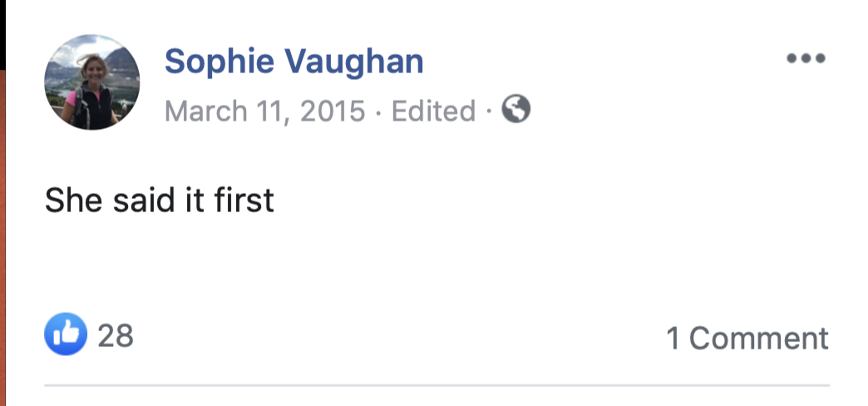The height and width of the screenshot is (406, 868).
Task: Open the three-dot post options menu
Action: pyautogui.click(x=806, y=58)
